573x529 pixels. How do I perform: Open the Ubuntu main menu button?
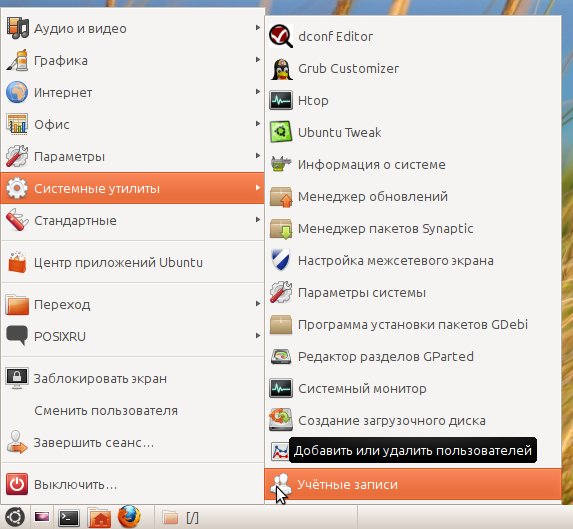14,517
